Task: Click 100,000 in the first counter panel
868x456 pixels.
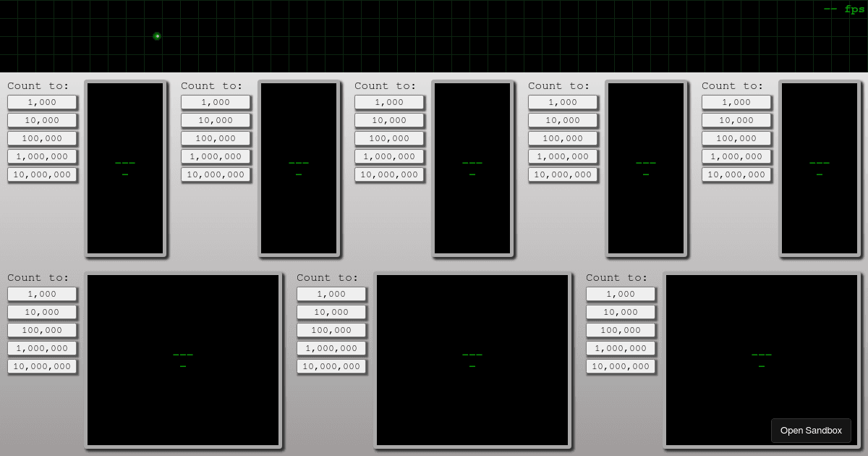Action: [42, 138]
